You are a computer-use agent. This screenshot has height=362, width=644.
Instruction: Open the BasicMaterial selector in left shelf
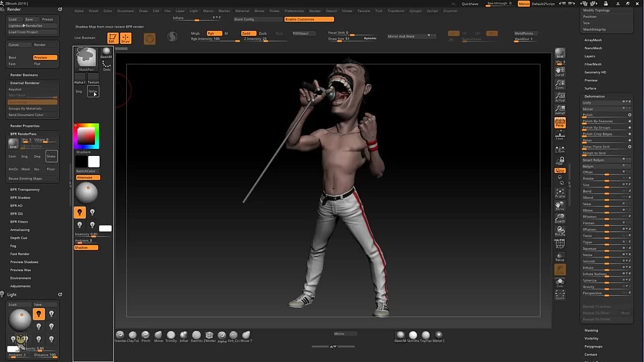(x=106, y=53)
